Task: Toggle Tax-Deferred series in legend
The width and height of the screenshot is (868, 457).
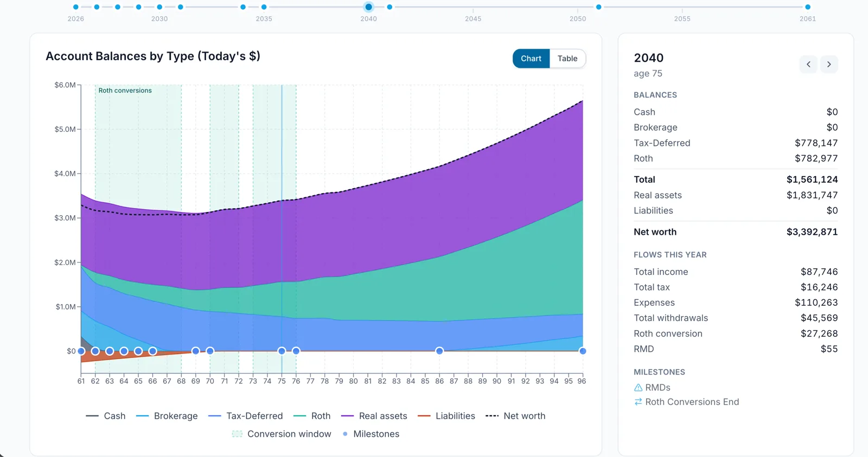Action: 245,416
